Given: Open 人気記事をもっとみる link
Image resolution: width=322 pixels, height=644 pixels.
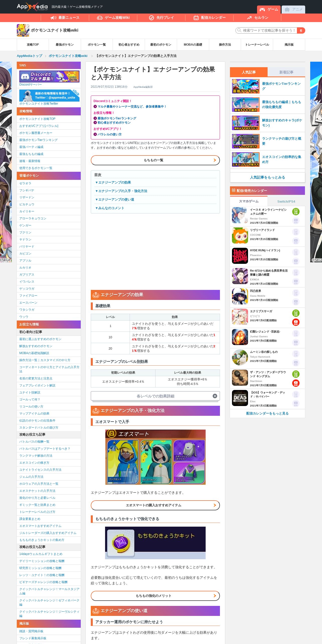Looking at the screenshot, I should click(x=268, y=177).
